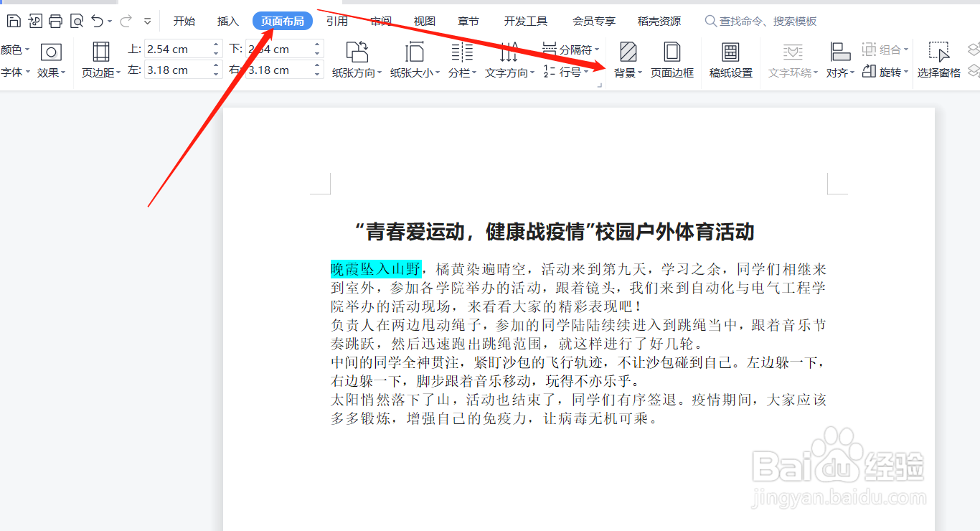980x531 pixels.
Task: Open page setup dialog launcher arrow
Action: point(600,85)
